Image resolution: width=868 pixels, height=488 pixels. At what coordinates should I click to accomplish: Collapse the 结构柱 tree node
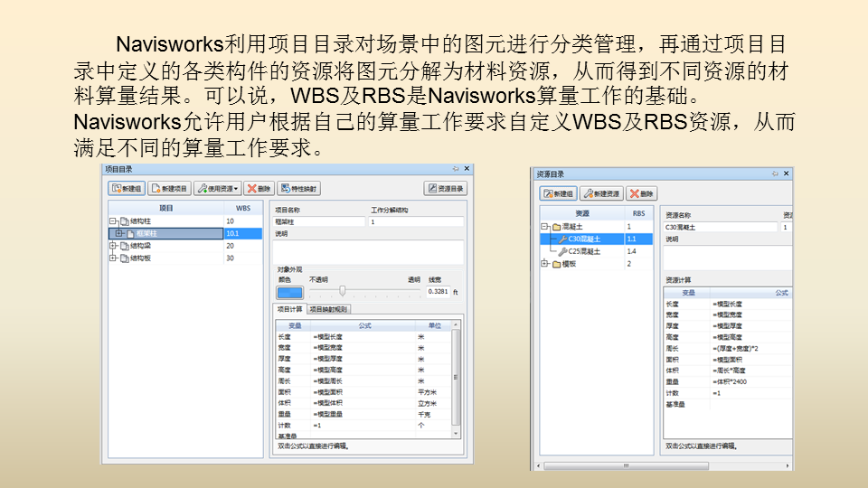point(113,221)
